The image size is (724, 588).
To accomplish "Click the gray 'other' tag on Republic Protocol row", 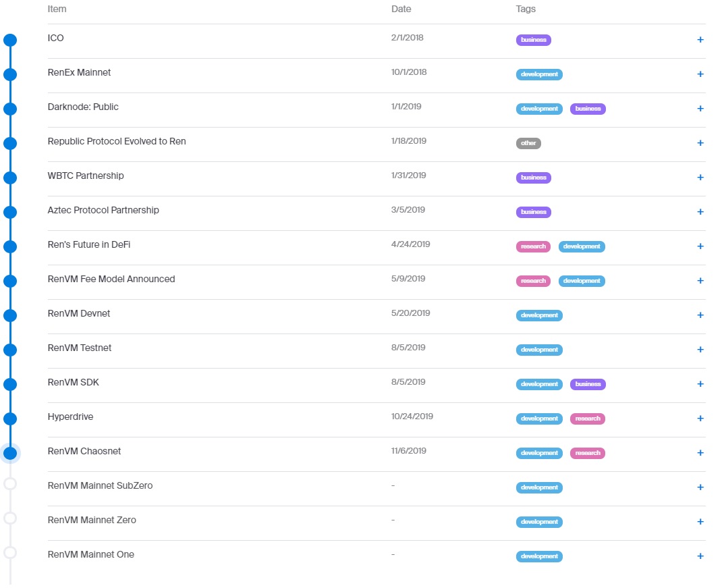I will pyautogui.click(x=528, y=143).
